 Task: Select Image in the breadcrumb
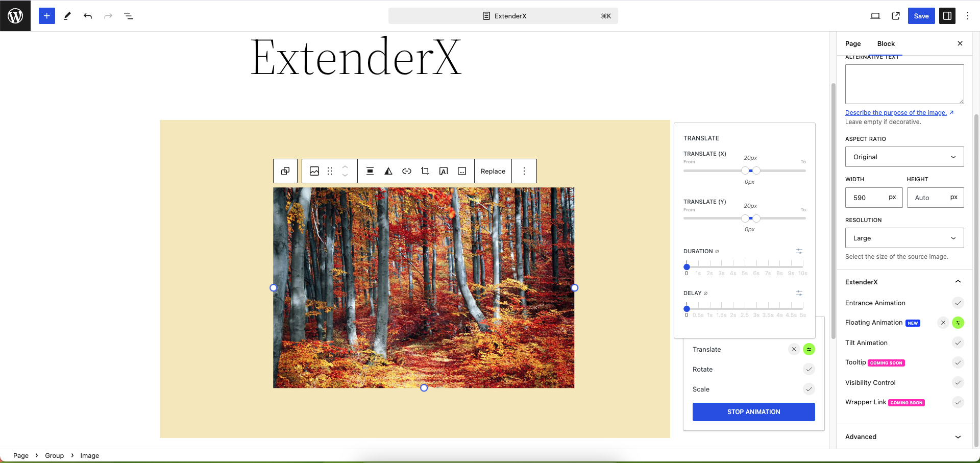tap(90, 455)
